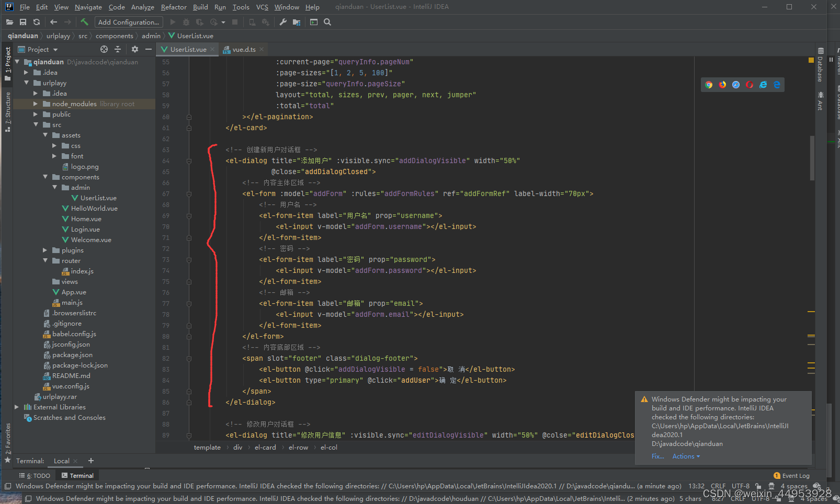Expand the public folder
This screenshot has height=504, width=840.
click(x=36, y=114)
